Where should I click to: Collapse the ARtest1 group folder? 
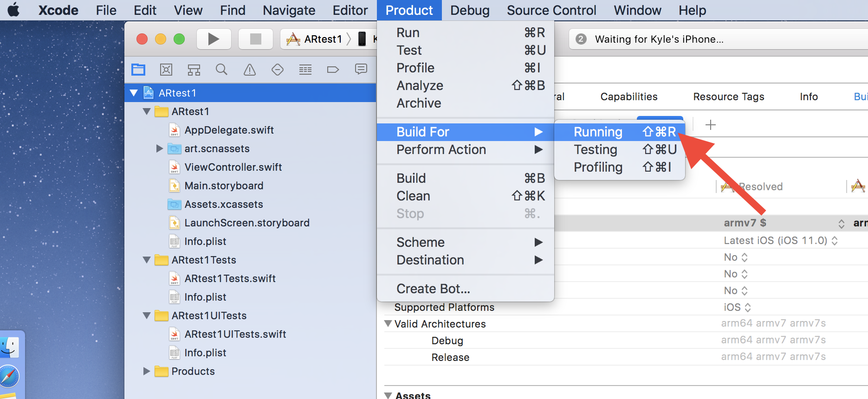(x=147, y=111)
